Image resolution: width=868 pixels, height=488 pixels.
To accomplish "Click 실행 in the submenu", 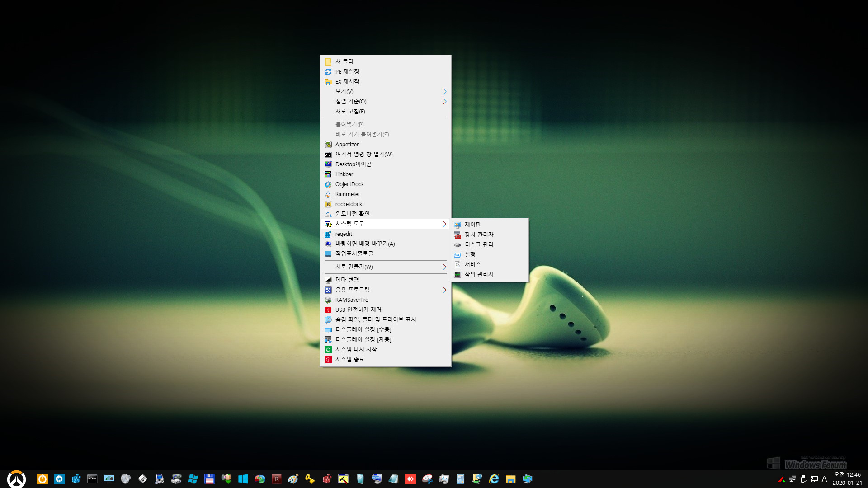I will 489,254.
